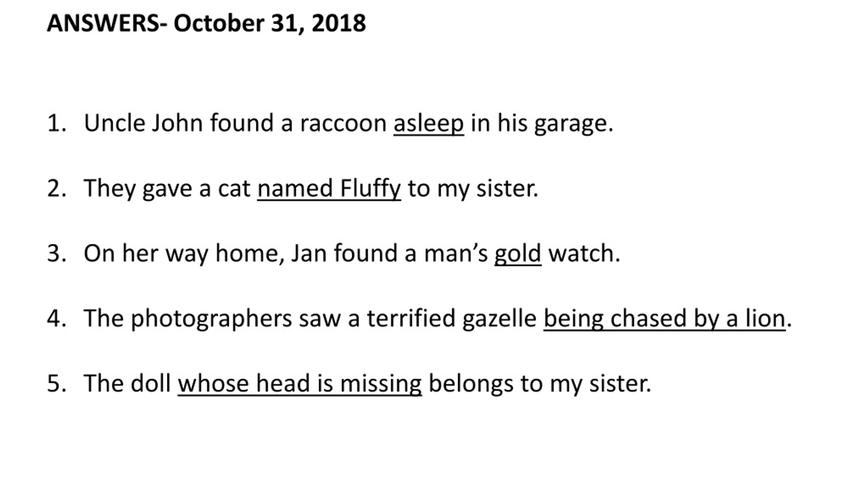The image size is (868, 488).
Task: Click underlined "being chased by a lion"
Action: point(665,319)
